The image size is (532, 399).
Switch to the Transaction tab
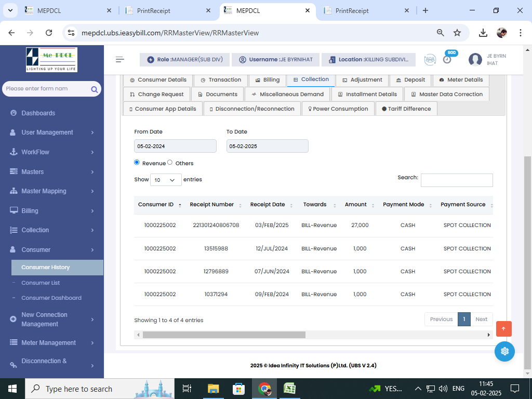click(220, 79)
